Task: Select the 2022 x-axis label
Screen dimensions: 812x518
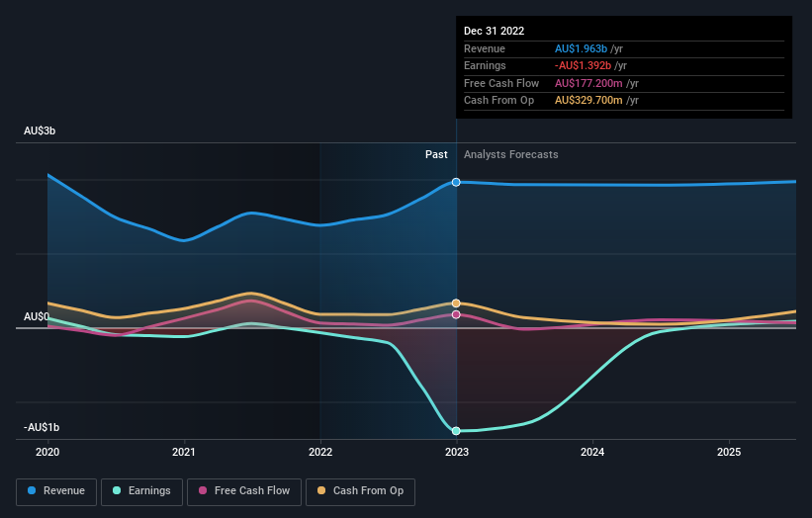Action: click(x=320, y=452)
